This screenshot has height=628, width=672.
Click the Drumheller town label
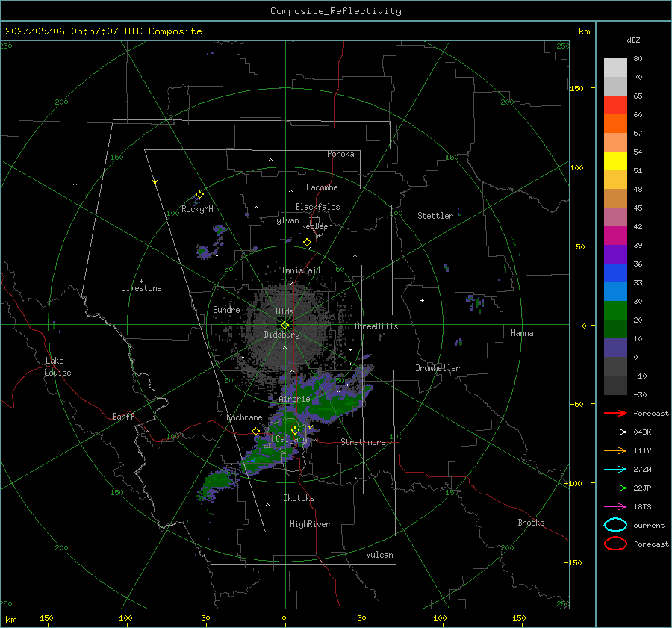tap(438, 368)
